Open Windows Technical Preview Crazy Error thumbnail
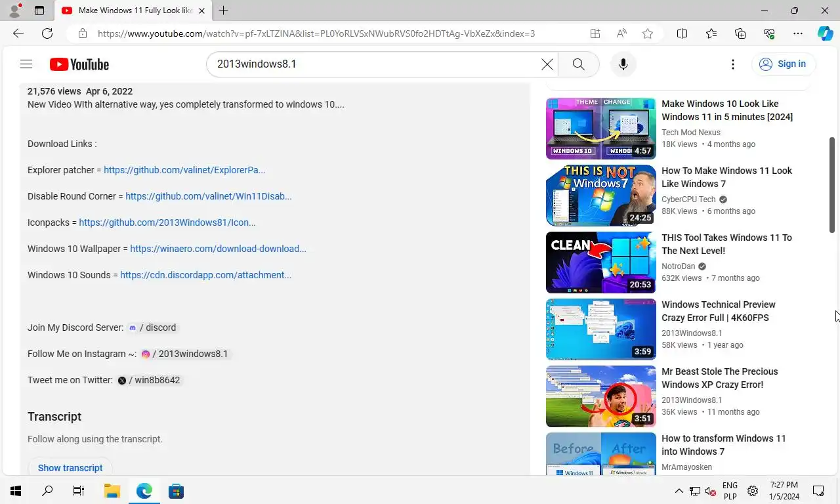The height and width of the screenshot is (504, 840). [x=601, y=329]
